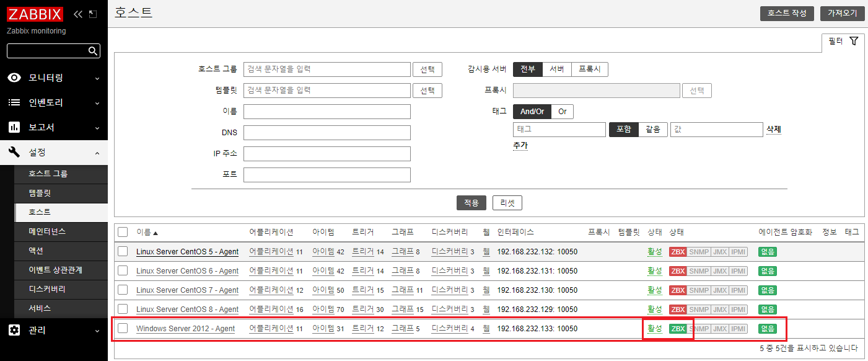Click ZBX badge of CentOS 5 host
Viewport: 868px width, 361px height.
pos(678,252)
